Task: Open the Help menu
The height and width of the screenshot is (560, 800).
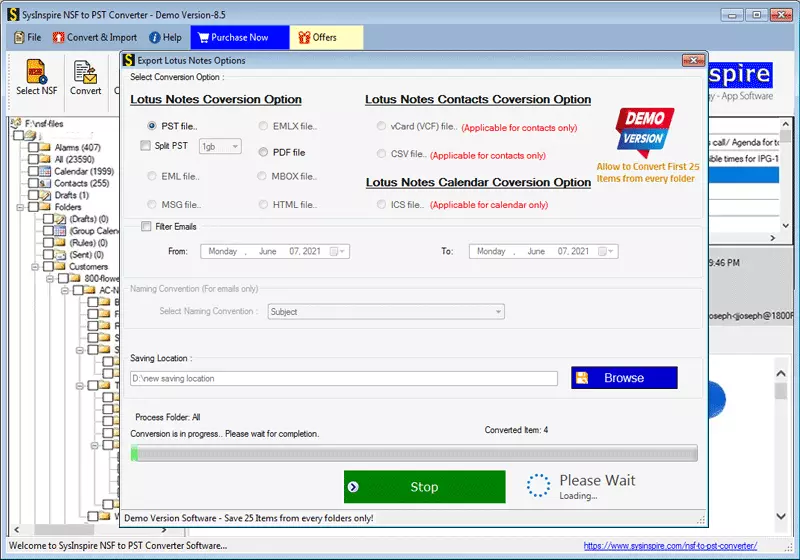Action: (165, 37)
